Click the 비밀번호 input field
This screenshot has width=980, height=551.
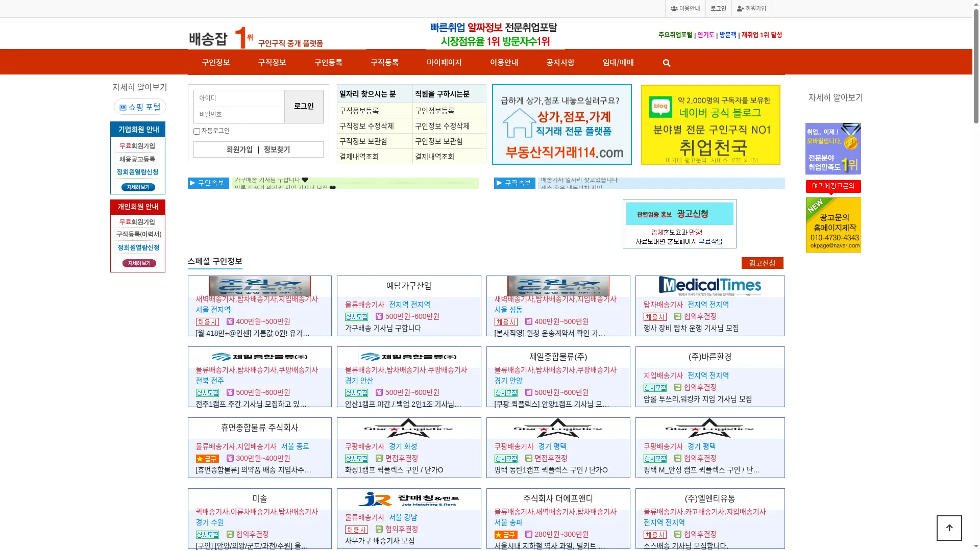[x=239, y=114]
